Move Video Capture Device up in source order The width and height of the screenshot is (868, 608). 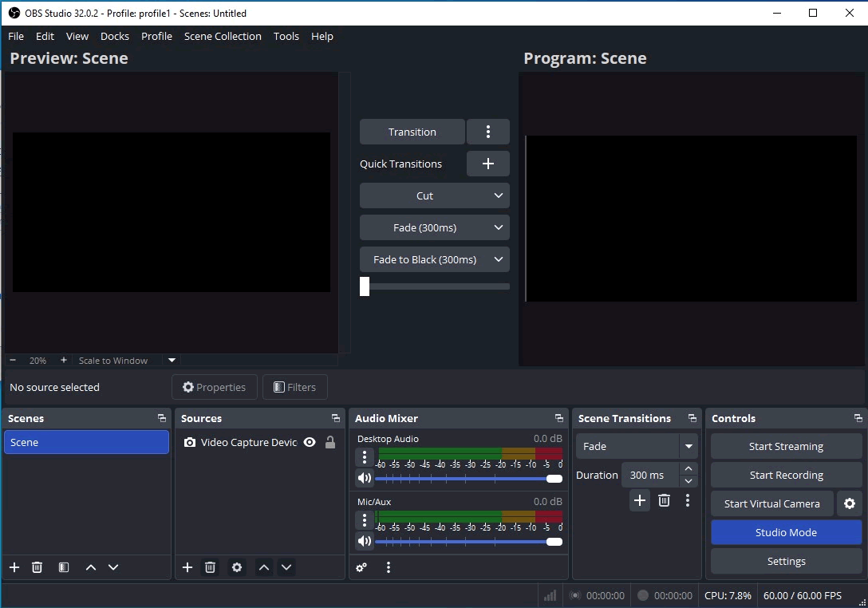coord(264,567)
